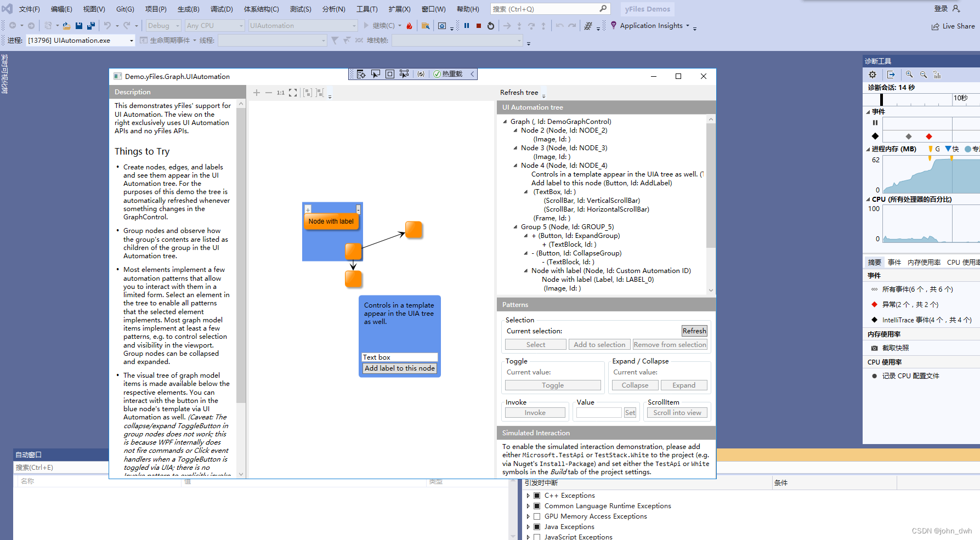Click the Scroll into view button
This screenshot has height=540, width=980.
pos(677,413)
